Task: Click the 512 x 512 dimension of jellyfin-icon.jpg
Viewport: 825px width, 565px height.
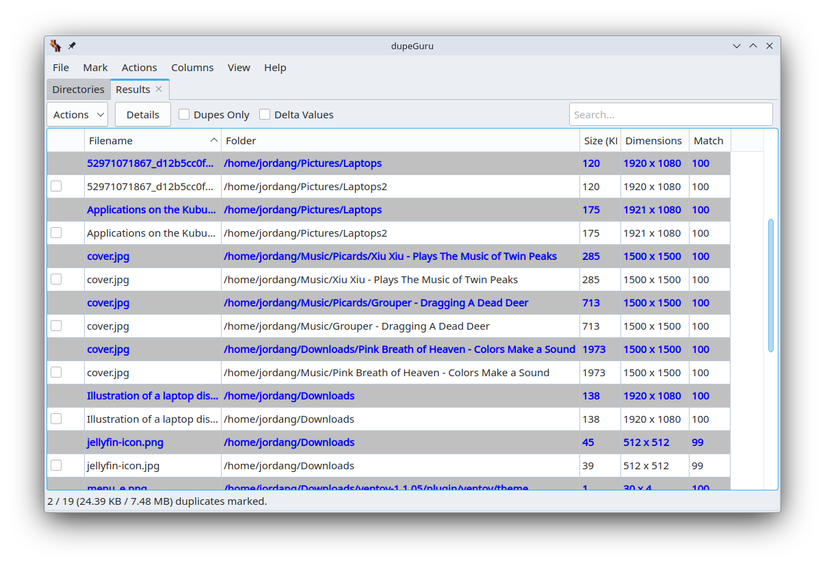Action: click(x=646, y=466)
